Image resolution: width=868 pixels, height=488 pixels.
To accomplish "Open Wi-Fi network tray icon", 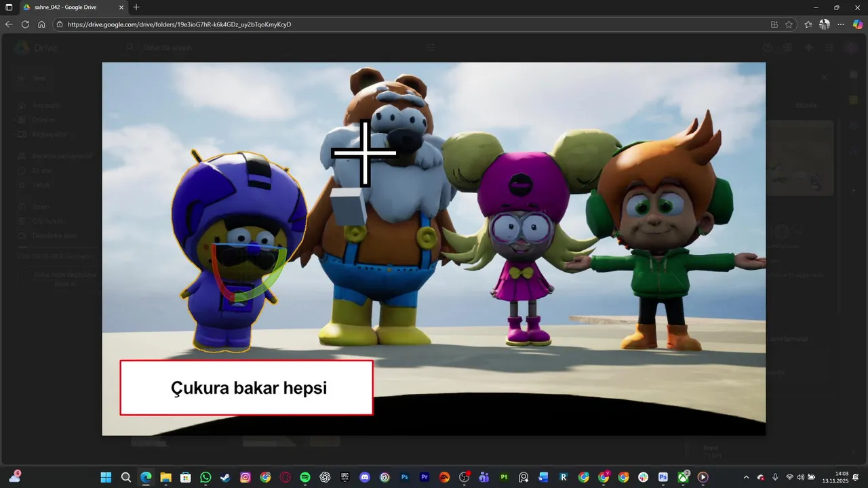I will tap(789, 477).
